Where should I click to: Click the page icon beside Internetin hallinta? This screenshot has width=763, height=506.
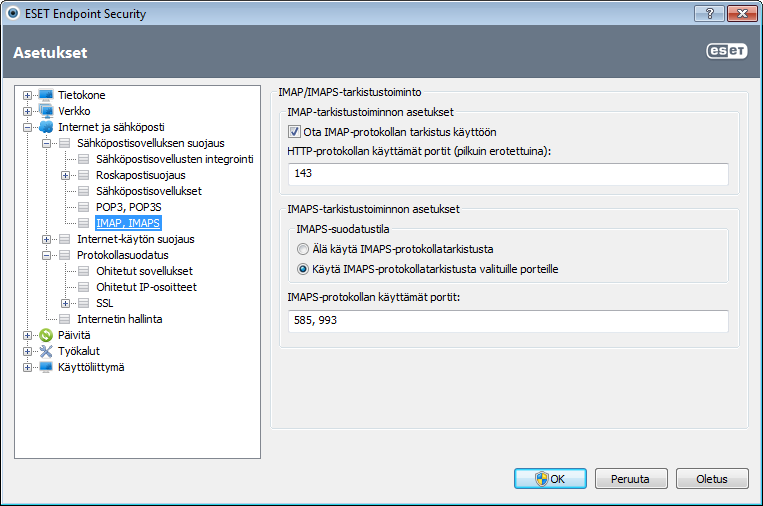tap(65, 319)
